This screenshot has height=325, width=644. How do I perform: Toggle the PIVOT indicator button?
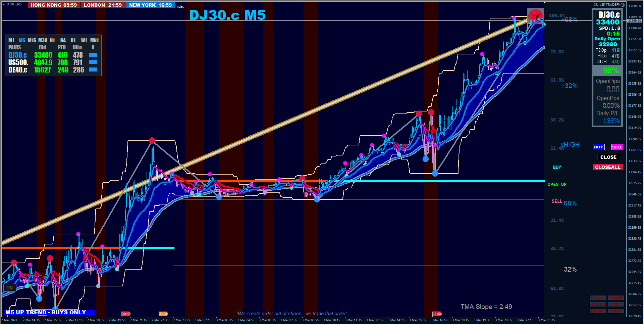pyautogui.click(x=597, y=311)
